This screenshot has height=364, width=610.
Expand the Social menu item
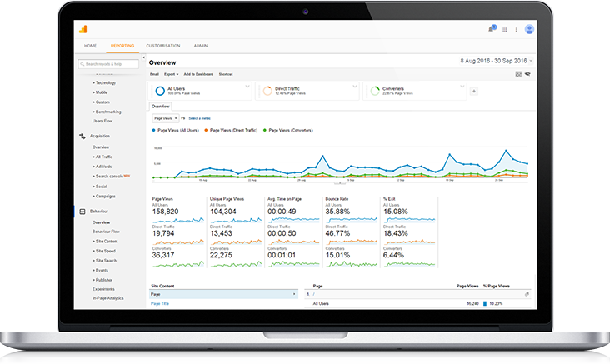click(x=100, y=187)
